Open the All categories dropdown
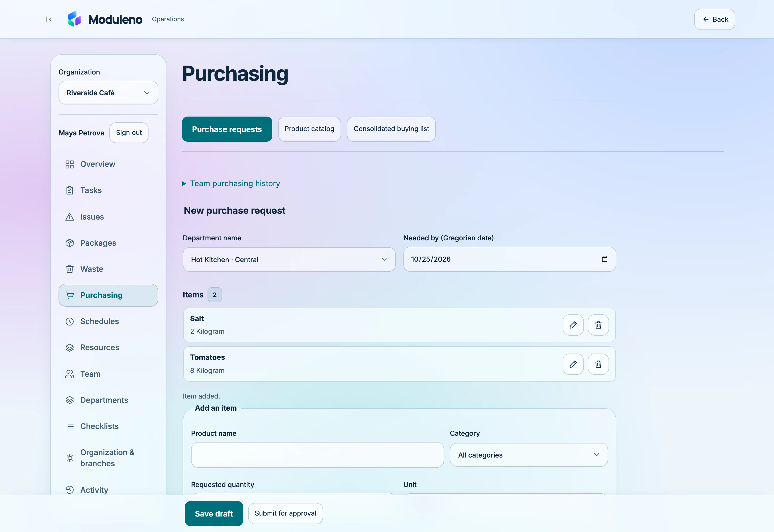 (529, 455)
